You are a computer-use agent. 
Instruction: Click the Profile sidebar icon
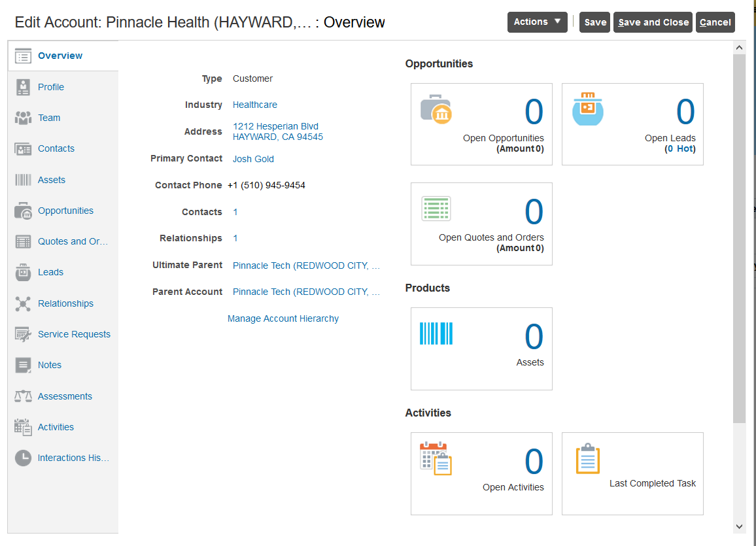point(23,87)
